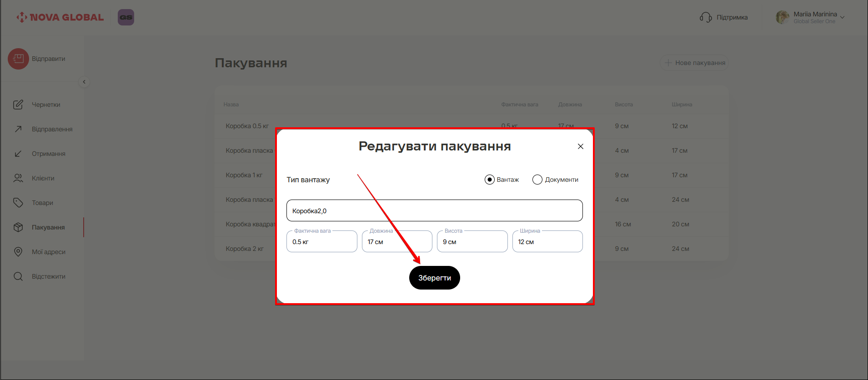This screenshot has height=380, width=868.
Task: Click the Nova Global logo
Action: pos(60,17)
